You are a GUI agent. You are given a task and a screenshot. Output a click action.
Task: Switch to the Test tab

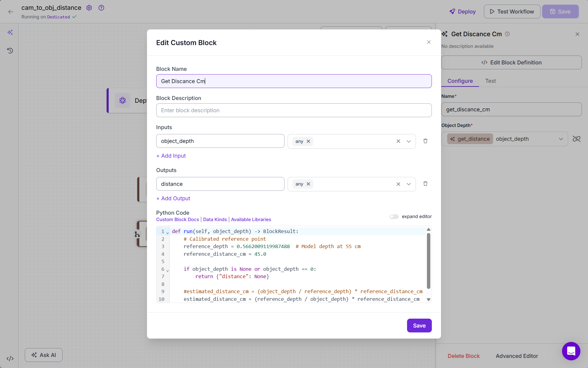point(490,81)
